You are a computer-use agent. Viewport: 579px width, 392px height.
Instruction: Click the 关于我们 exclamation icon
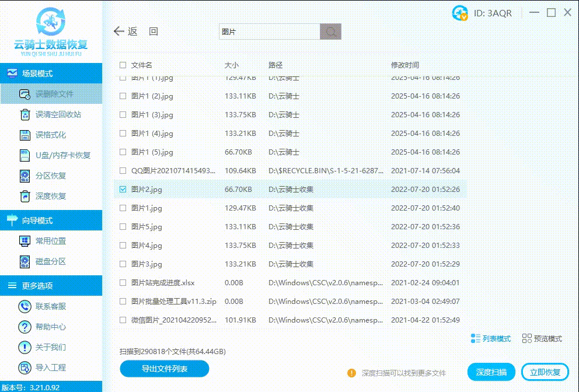(x=25, y=347)
